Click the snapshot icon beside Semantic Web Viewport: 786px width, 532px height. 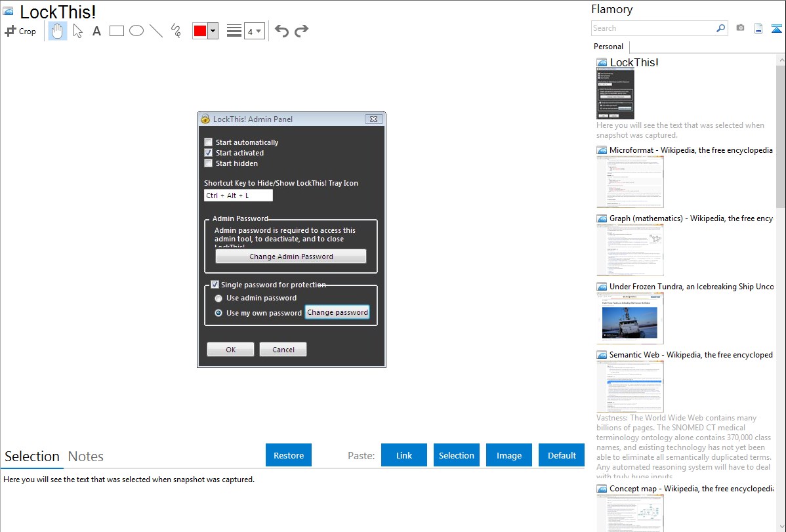pos(602,355)
